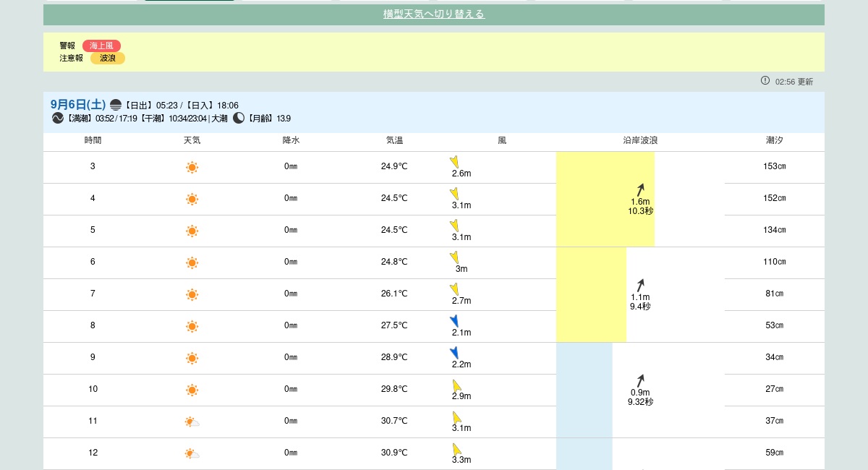Click the wave direction arrow above 1.6m

640,189
